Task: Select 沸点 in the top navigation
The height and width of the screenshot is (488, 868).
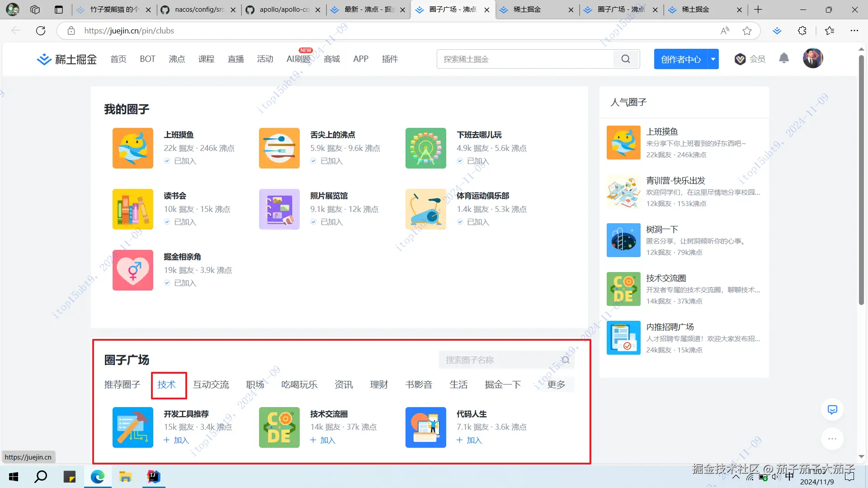Action: (x=177, y=59)
